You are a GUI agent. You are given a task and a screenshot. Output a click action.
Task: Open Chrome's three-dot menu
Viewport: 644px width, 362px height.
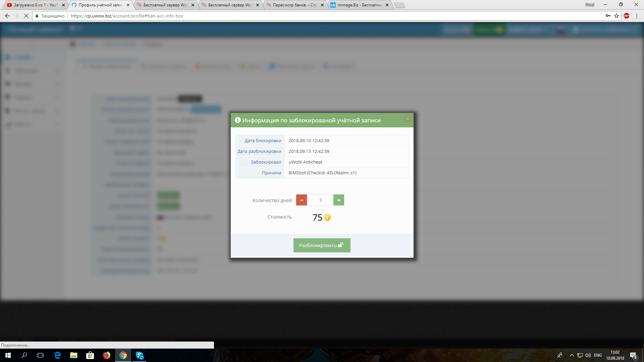637,16
